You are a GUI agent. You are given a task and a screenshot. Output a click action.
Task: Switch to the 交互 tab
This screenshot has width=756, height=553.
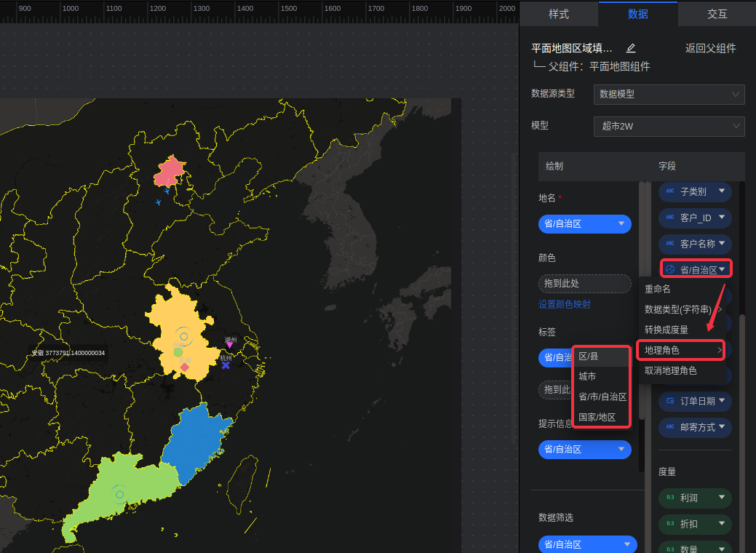[x=717, y=14]
